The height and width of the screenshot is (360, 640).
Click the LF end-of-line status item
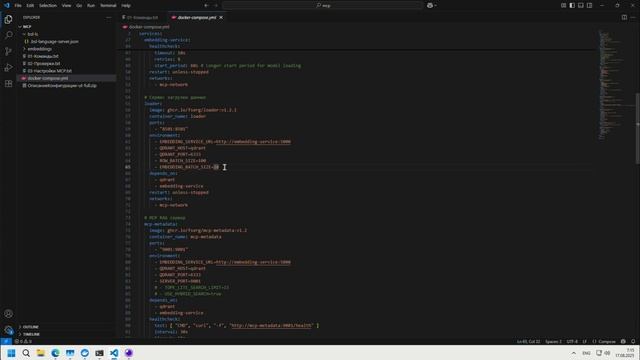click(584, 341)
